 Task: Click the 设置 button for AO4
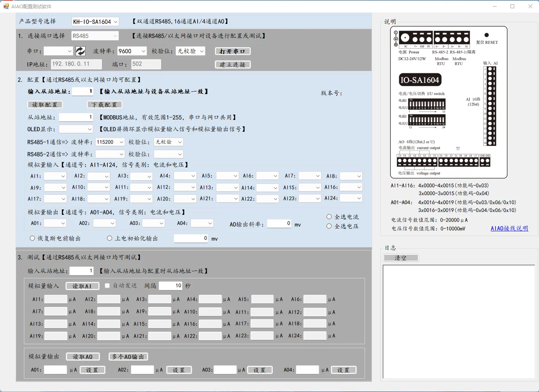(343, 370)
